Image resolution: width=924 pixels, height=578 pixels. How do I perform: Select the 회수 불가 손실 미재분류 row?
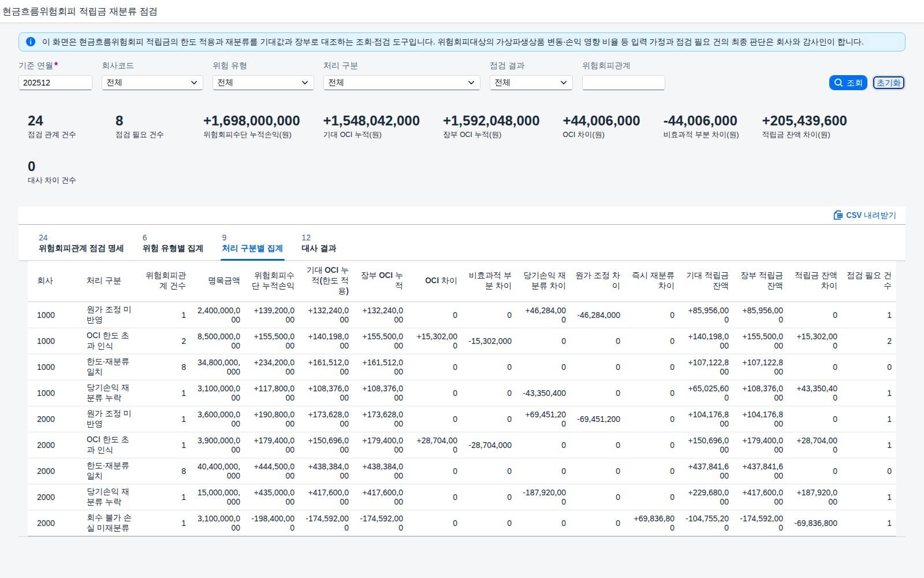point(462,523)
